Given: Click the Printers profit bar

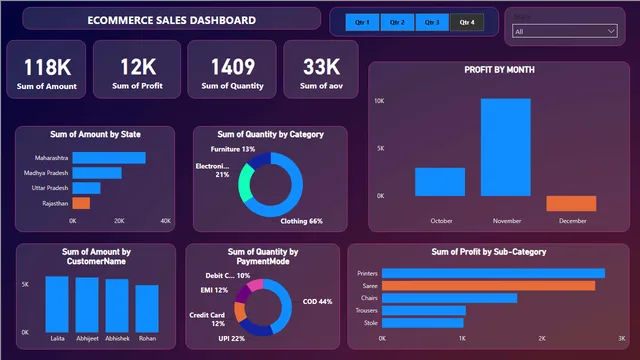Looking at the screenshot, I should pos(493,273).
